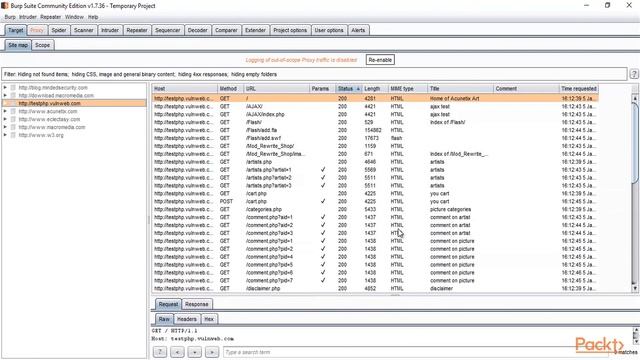Select the Scope sub-tab
Viewport: 640px width, 360px height.
[x=42, y=45]
